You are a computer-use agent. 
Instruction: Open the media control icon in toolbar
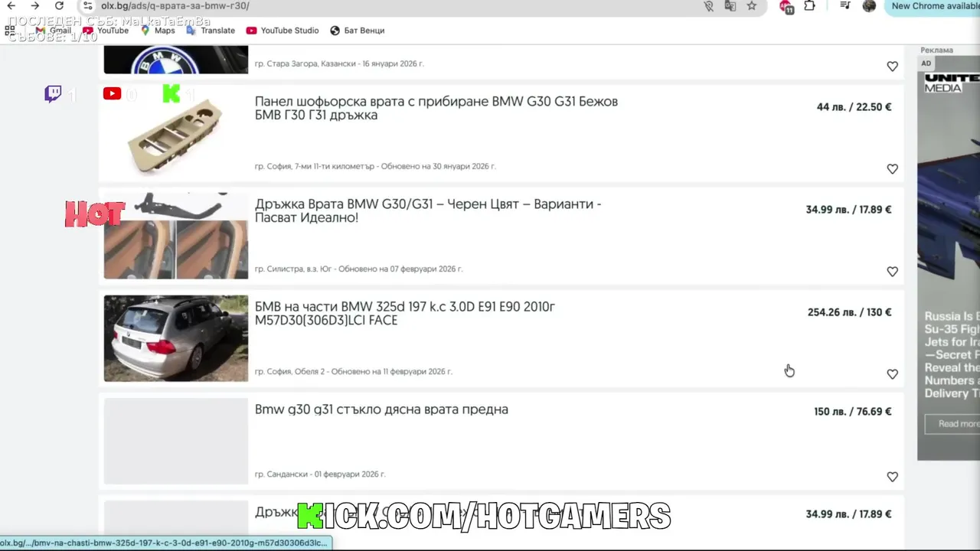(x=845, y=6)
